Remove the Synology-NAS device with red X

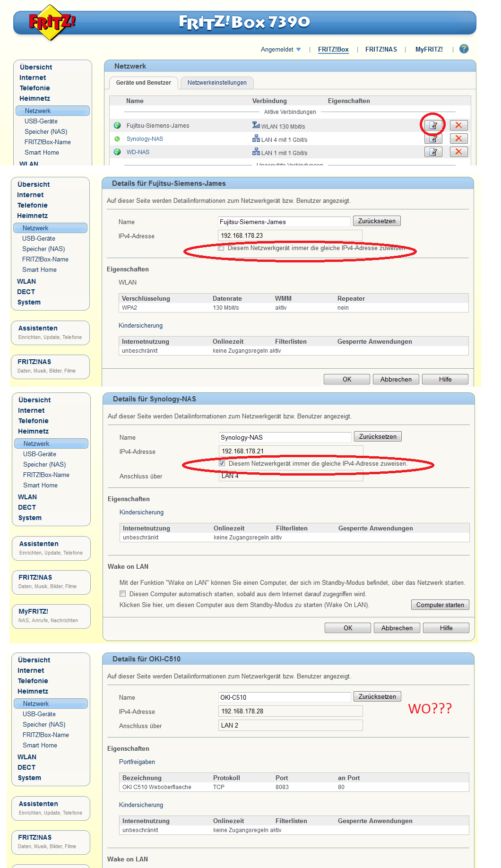click(458, 139)
